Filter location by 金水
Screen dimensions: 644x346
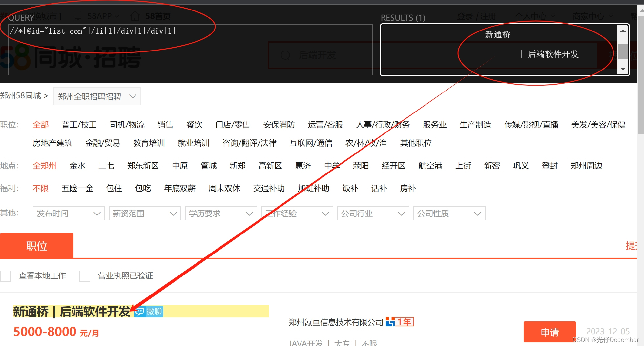[77, 166]
